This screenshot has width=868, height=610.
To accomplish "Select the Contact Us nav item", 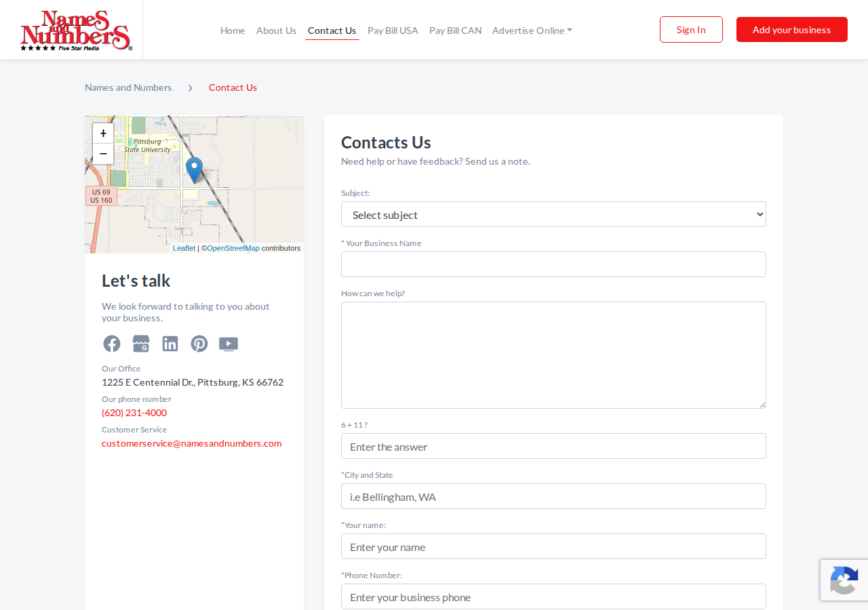I will (x=332, y=30).
